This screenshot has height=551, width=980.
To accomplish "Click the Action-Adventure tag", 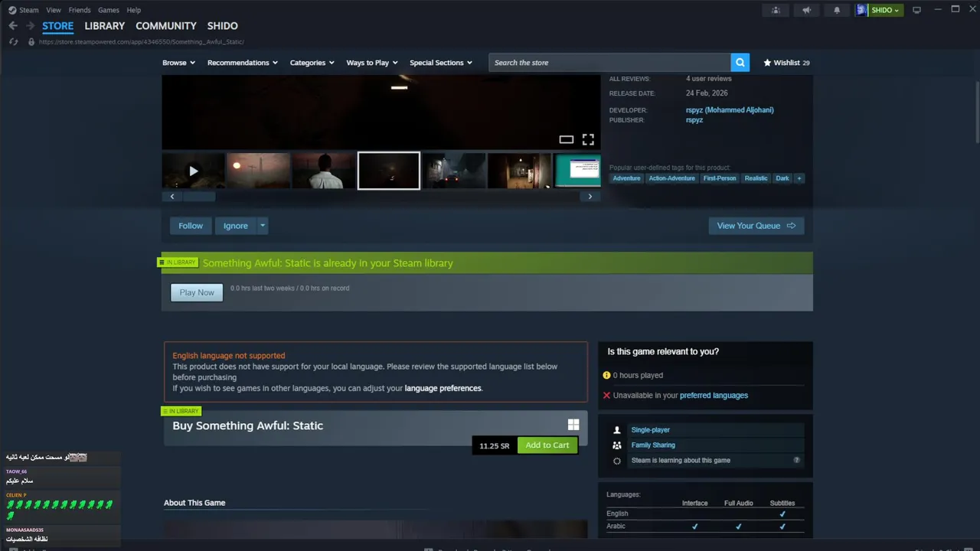I will (x=672, y=178).
